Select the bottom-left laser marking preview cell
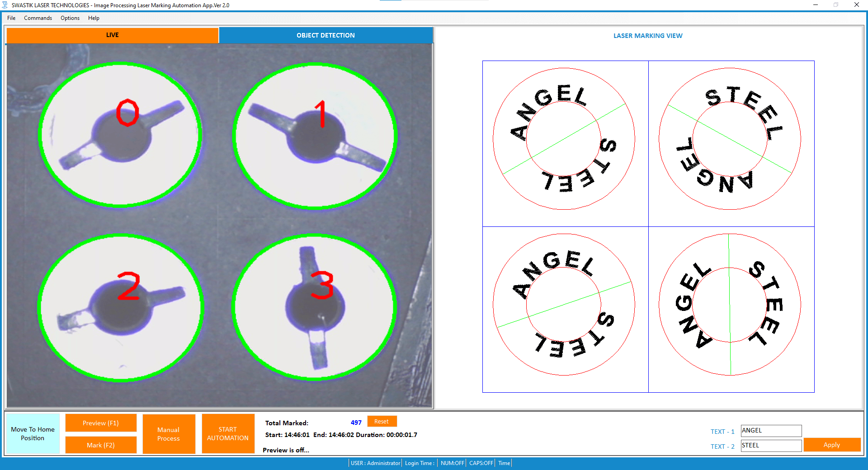 pyautogui.click(x=565, y=310)
